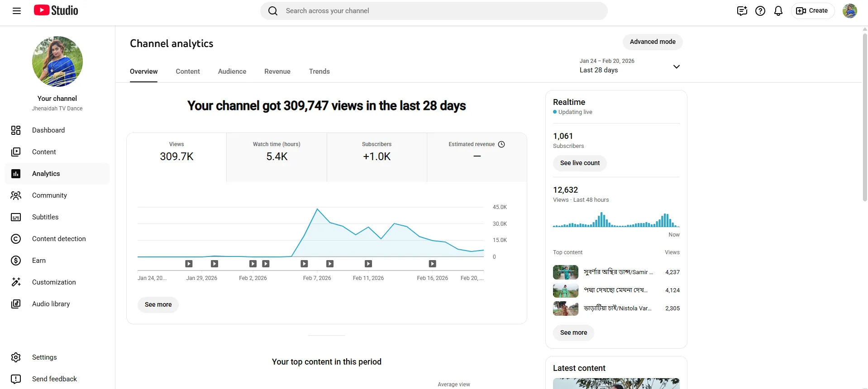Click the Audio library icon
This screenshot has height=389, width=868.
pos(16,304)
